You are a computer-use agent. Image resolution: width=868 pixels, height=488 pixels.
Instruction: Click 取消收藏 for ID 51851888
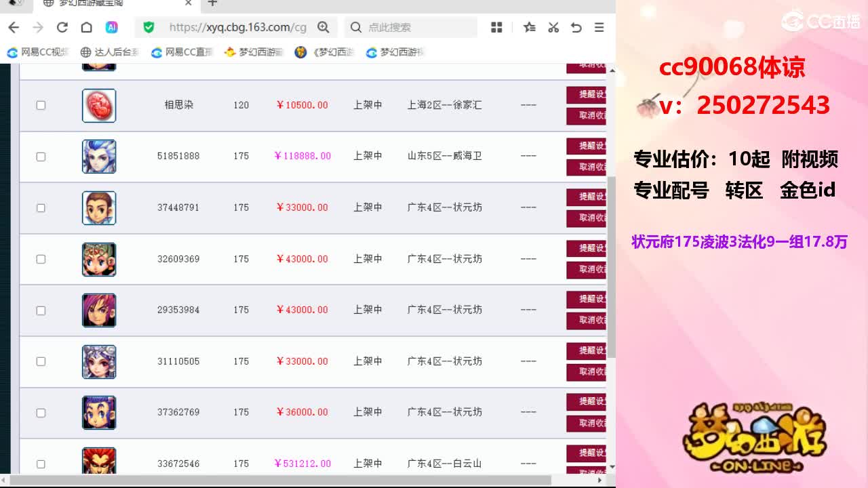(586, 167)
